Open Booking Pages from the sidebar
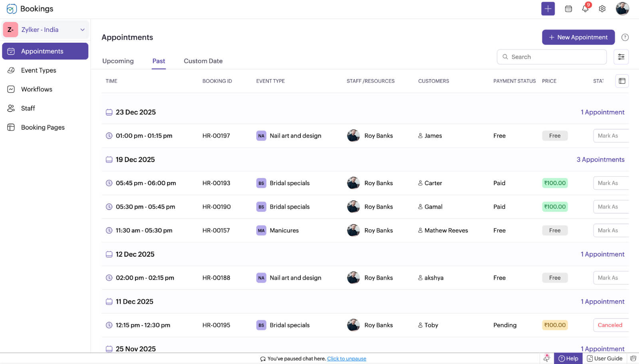Viewport: 639px width, 364px height. (x=11, y=127)
